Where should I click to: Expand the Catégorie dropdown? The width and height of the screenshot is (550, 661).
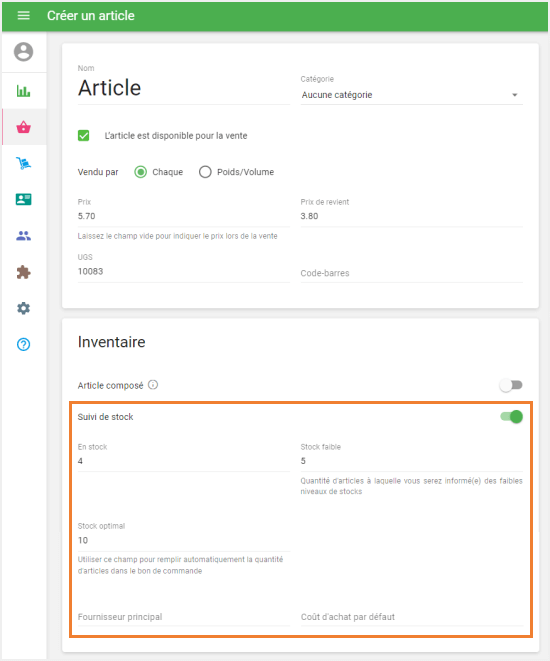412,95
